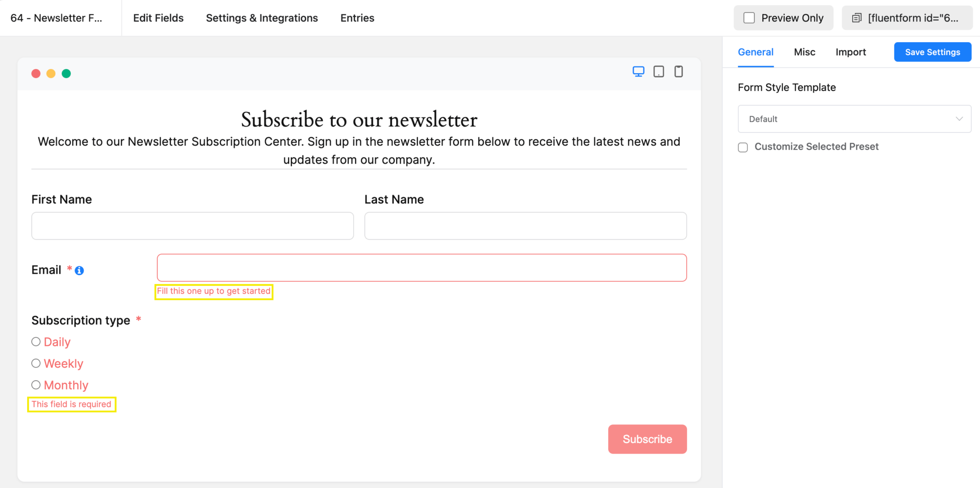Switch preview to desktop view

pyautogui.click(x=638, y=71)
